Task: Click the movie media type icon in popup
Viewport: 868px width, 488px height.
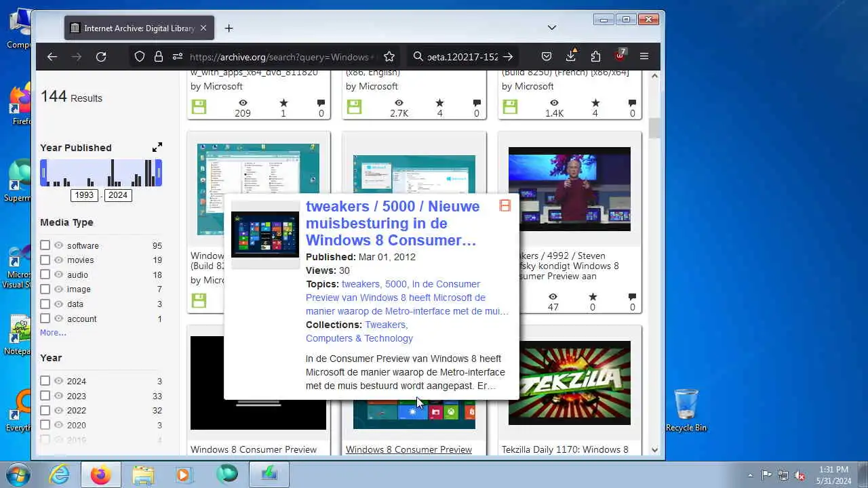Action: [x=505, y=205]
